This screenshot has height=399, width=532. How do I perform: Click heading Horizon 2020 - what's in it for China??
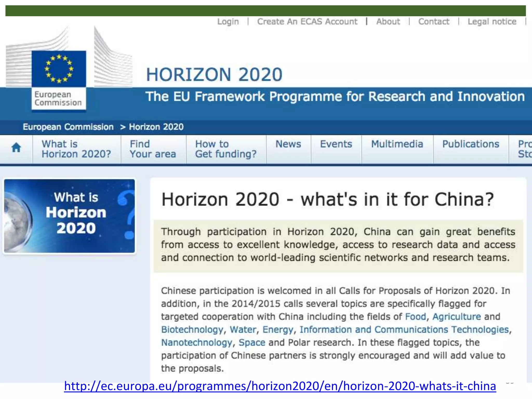(x=327, y=199)
